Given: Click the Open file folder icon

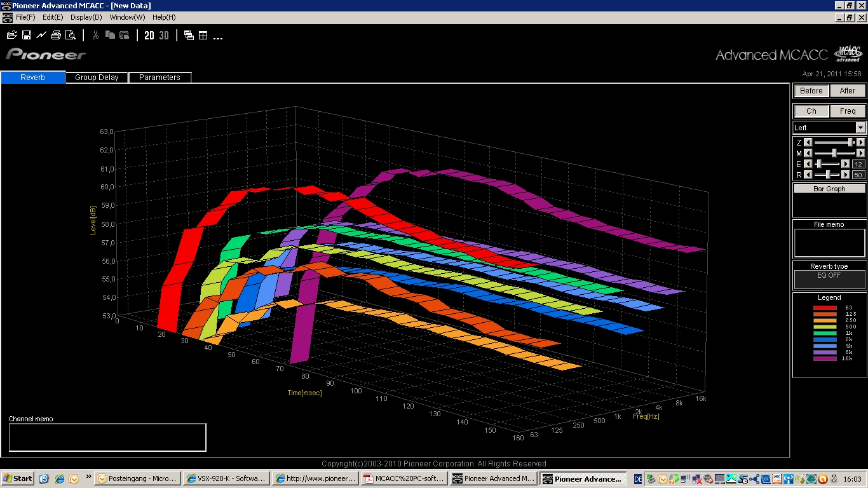Looking at the screenshot, I should [x=11, y=36].
